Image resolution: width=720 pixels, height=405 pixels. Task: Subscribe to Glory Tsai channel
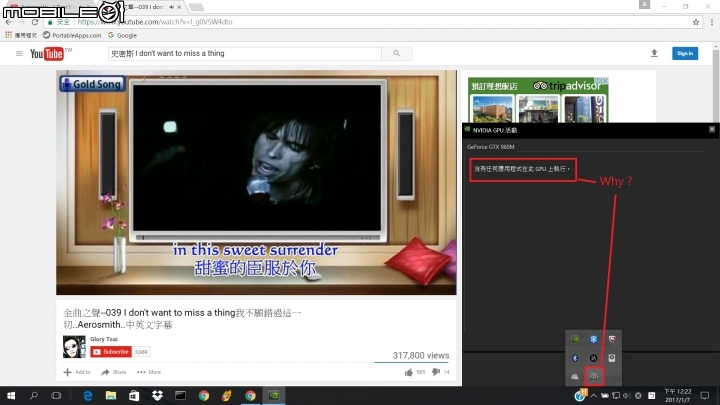coord(111,352)
